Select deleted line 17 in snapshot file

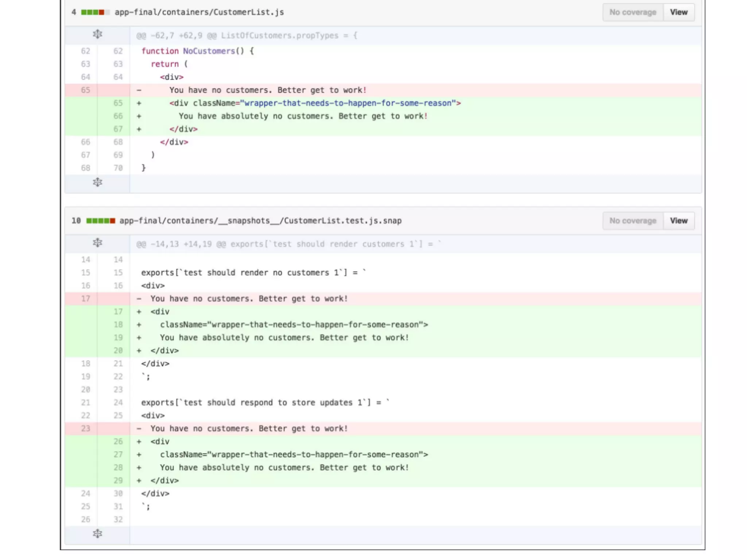(85, 299)
